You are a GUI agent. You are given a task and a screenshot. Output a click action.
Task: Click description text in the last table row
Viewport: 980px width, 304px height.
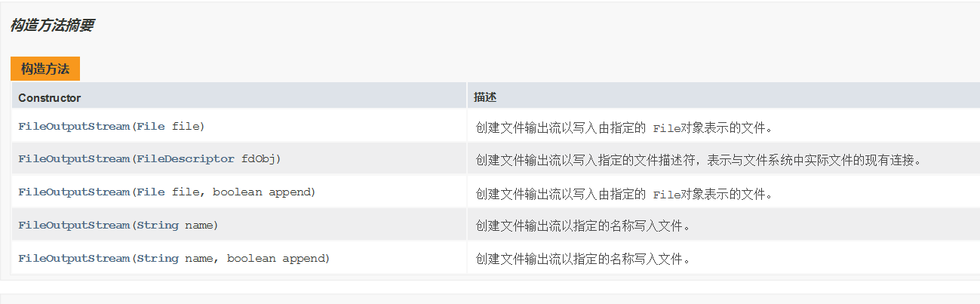click(x=582, y=259)
